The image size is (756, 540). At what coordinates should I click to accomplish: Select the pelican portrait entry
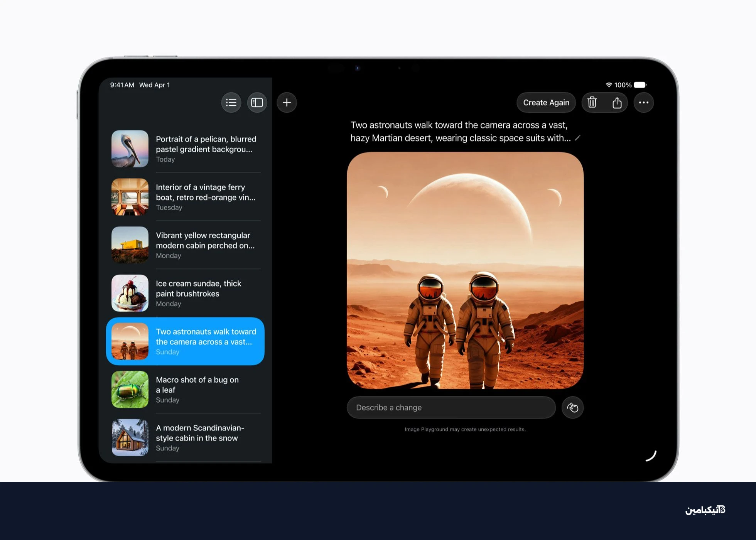(x=185, y=149)
